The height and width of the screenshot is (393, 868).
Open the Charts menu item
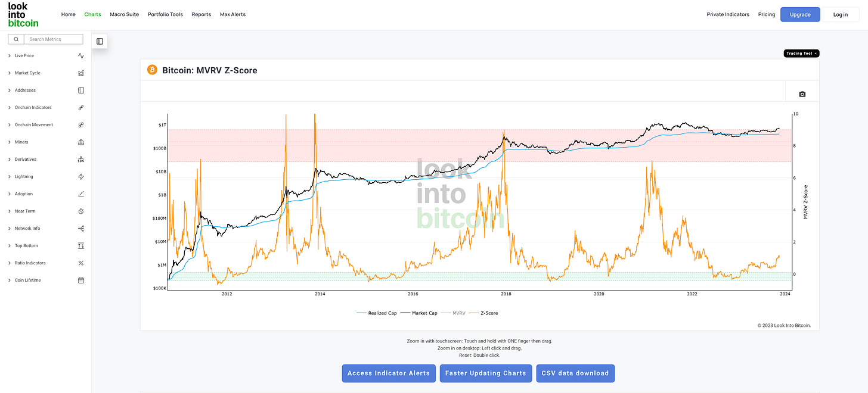93,14
